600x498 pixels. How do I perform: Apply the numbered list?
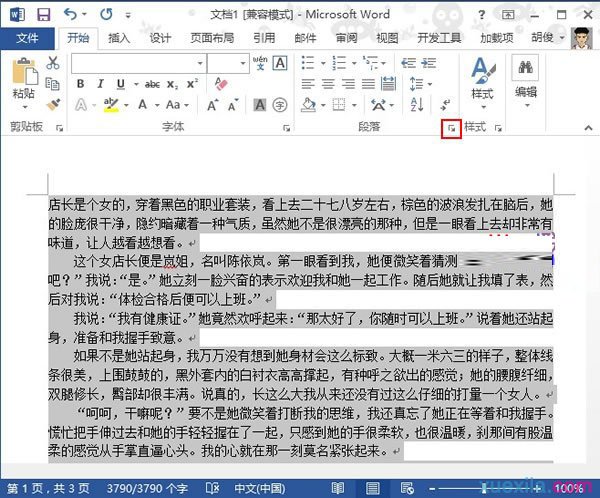339,63
